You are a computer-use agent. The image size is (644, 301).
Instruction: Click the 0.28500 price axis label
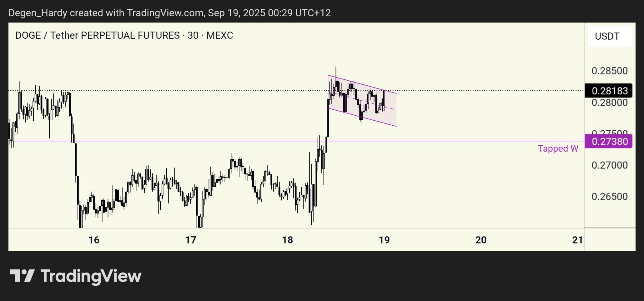point(609,71)
